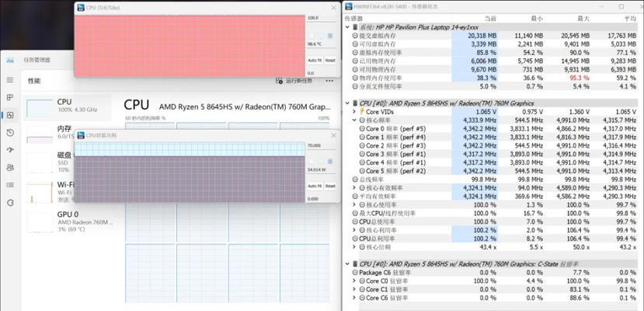Image resolution: width=644 pixels, height=311 pixels.
Task: Click Auto Fit in CPU package power graph
Action: pyautogui.click(x=315, y=186)
